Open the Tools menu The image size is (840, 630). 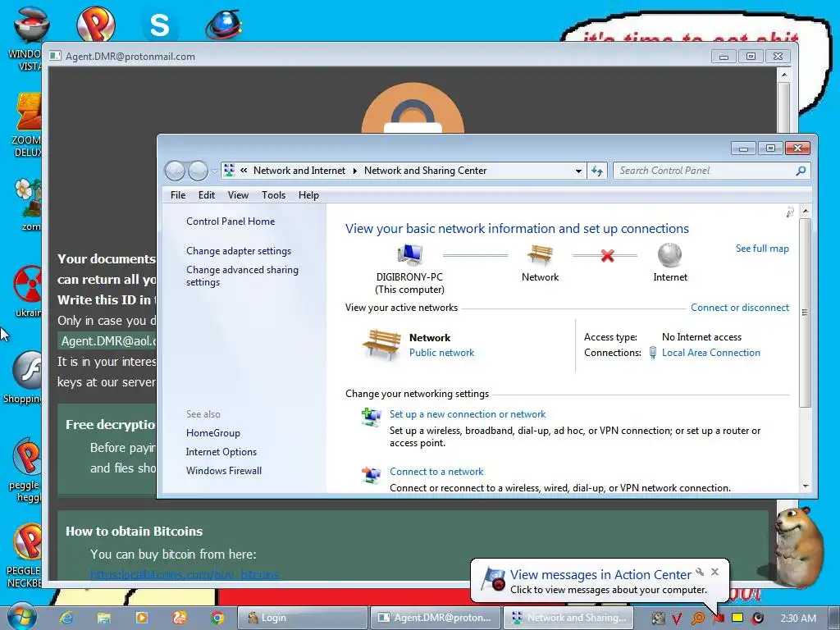273,195
